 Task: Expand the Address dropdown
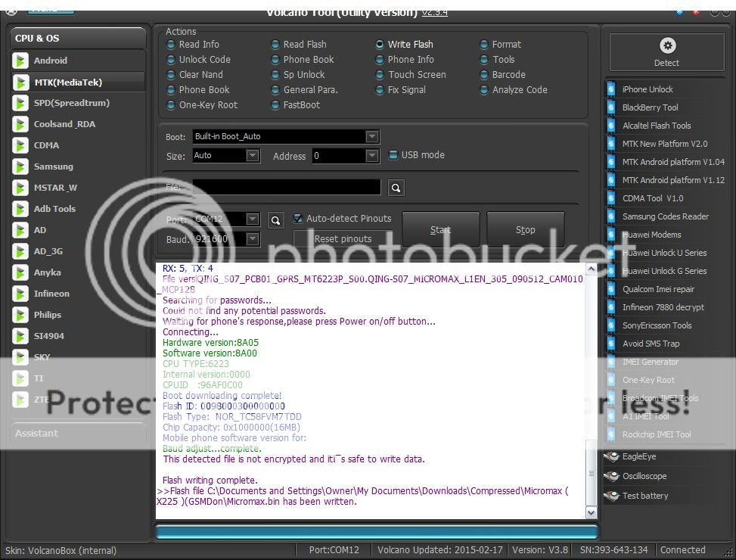click(x=371, y=155)
